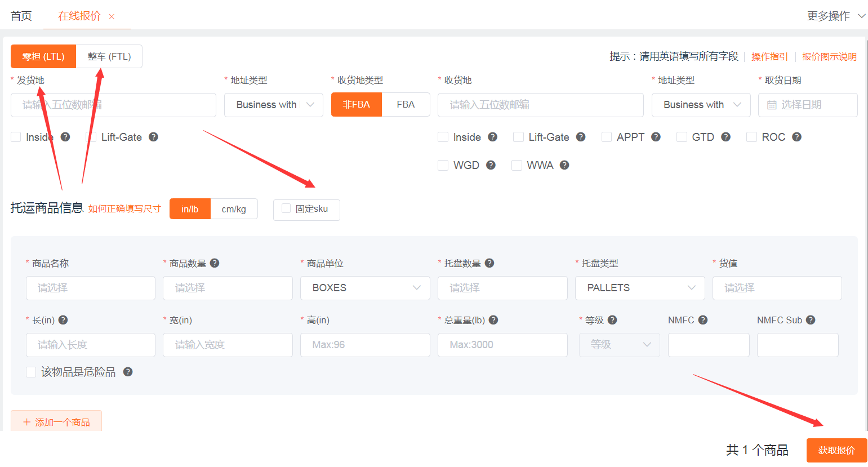Show help for GTD option
Viewport: 868px width, 467px height.
[x=725, y=137]
